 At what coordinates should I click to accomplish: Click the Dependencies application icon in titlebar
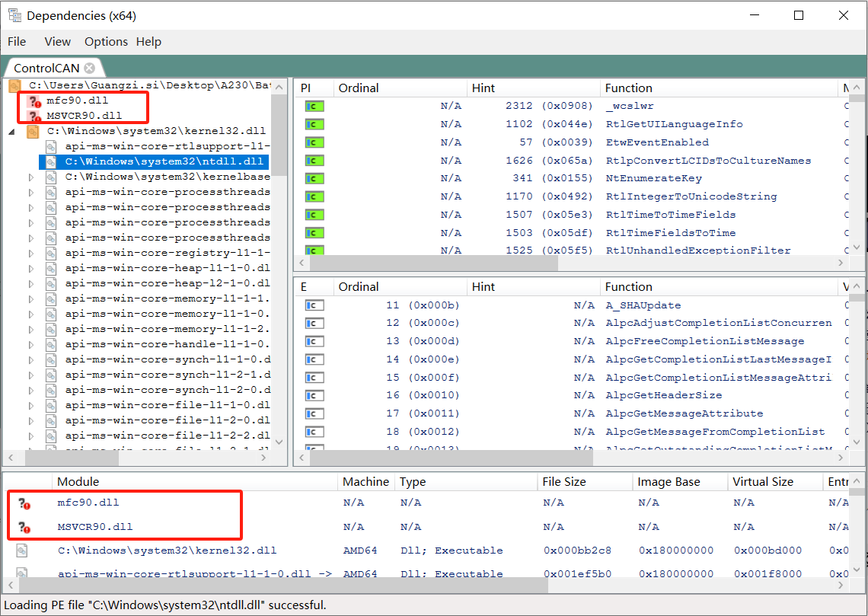[x=14, y=14]
